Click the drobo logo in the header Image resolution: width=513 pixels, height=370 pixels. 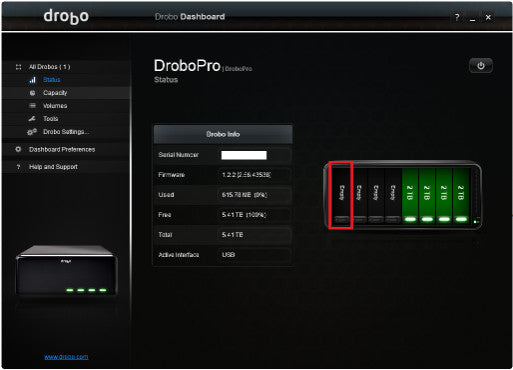[x=66, y=17]
